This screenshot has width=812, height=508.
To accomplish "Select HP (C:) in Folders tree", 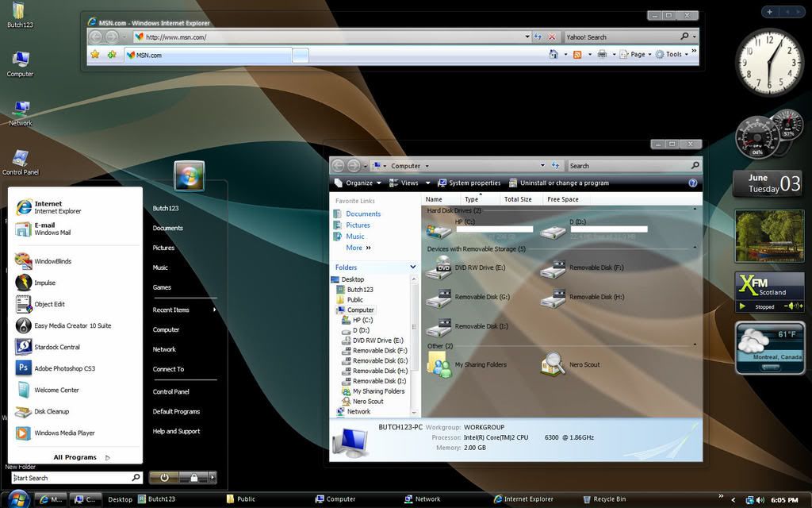I will [x=358, y=320].
